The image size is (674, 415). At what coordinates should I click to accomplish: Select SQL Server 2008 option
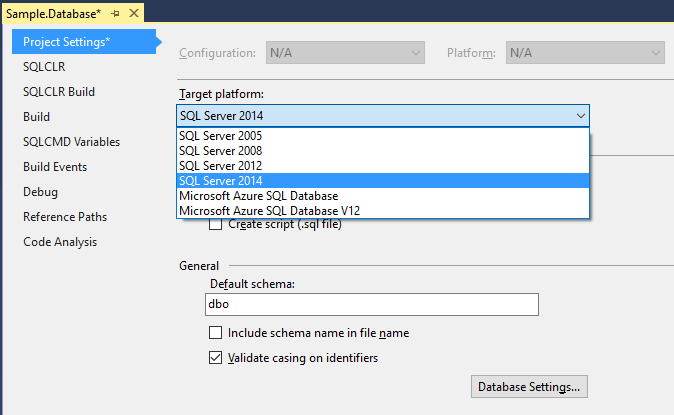pos(220,151)
